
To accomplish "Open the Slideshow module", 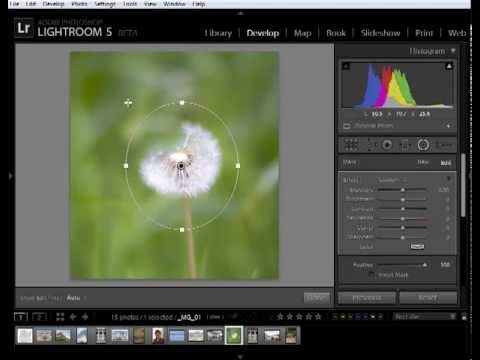I will (380, 33).
